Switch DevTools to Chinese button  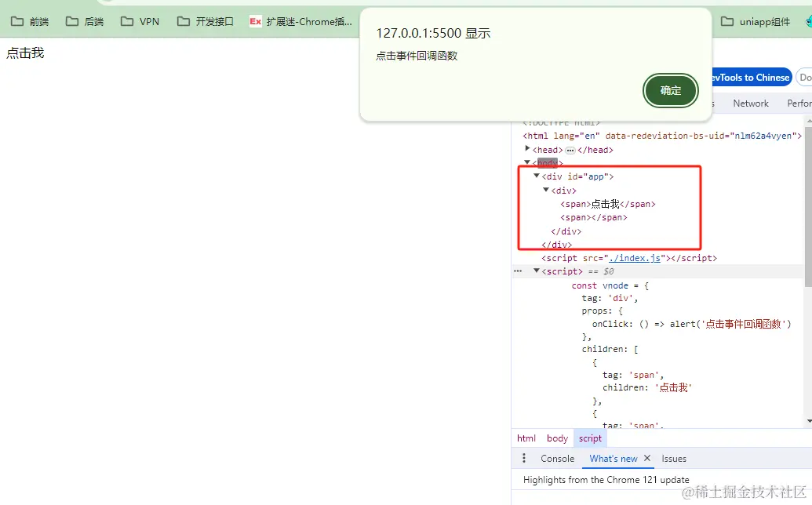coord(751,78)
